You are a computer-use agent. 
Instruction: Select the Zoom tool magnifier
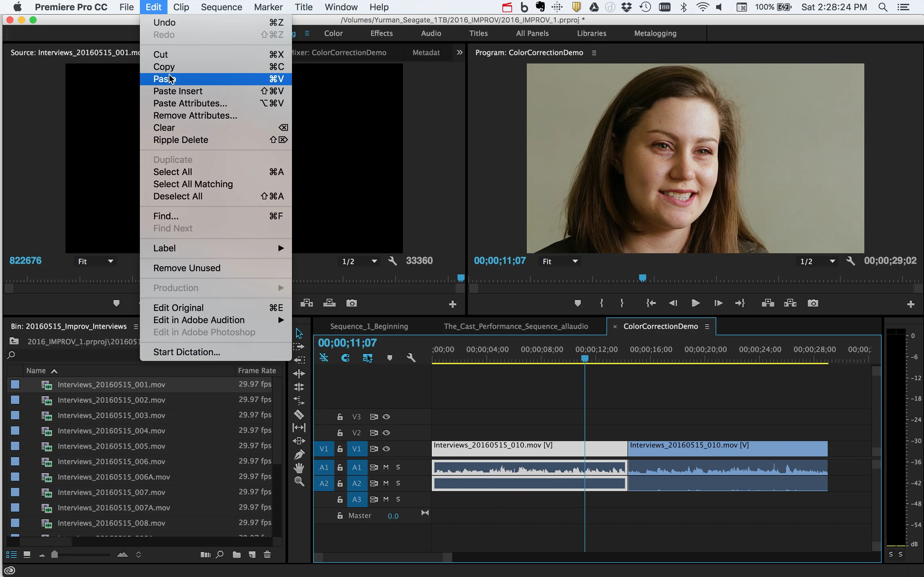click(x=299, y=481)
